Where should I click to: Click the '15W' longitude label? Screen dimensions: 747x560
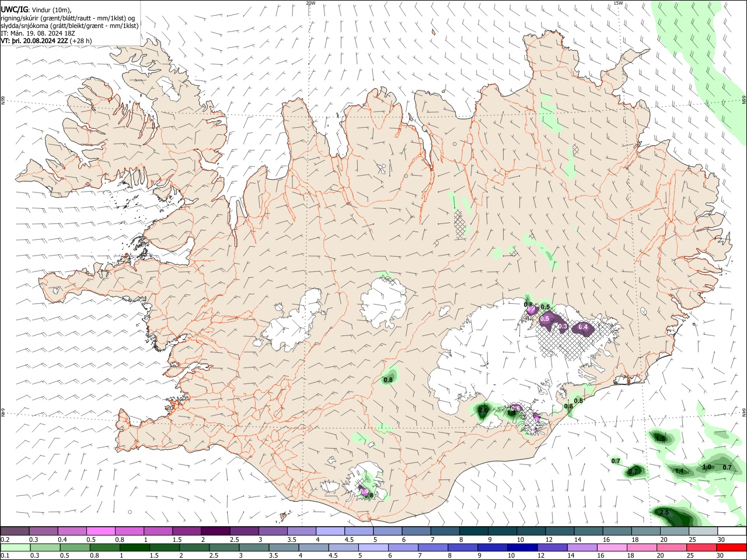tap(618, 3)
